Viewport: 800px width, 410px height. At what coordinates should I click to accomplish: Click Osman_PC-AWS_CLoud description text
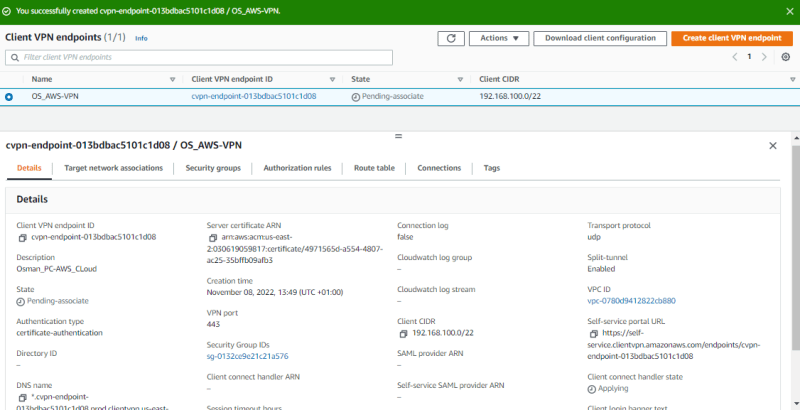pos(57,269)
